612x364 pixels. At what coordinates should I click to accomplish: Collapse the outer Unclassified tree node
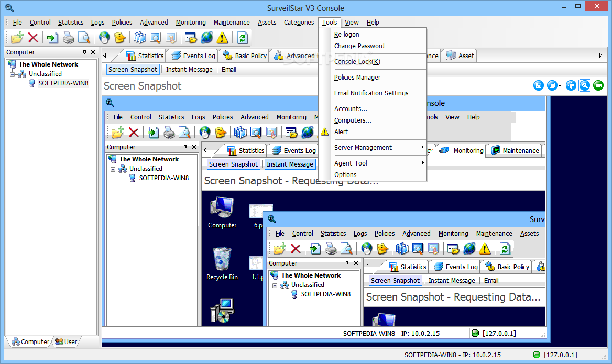tap(13, 74)
